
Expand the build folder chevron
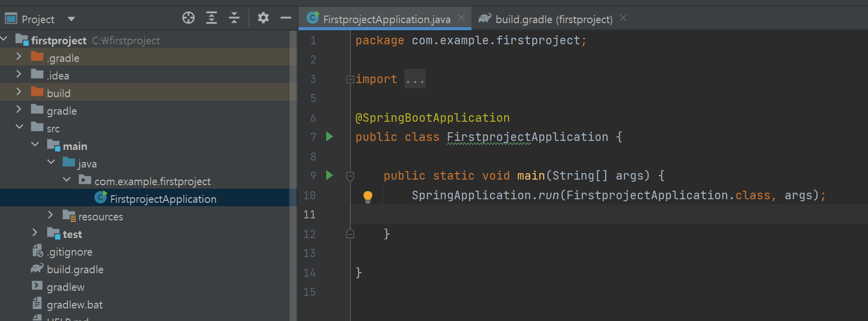[x=19, y=92]
